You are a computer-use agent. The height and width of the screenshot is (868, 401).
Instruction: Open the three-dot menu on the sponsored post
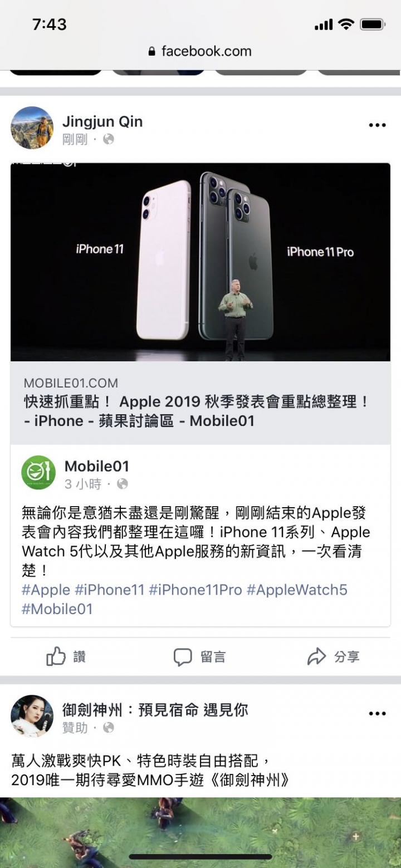coord(377,714)
